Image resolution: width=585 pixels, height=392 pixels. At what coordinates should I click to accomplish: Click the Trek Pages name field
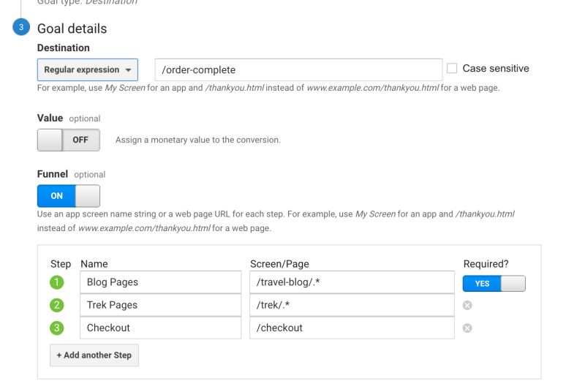160,305
